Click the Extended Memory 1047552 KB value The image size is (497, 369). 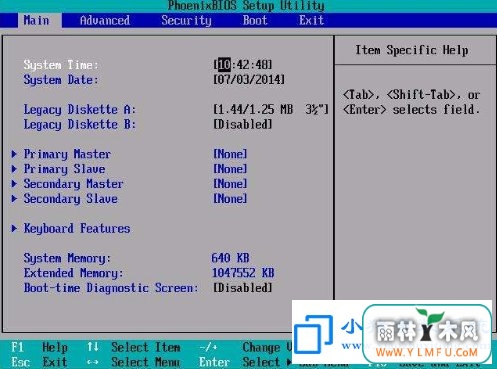(x=243, y=273)
